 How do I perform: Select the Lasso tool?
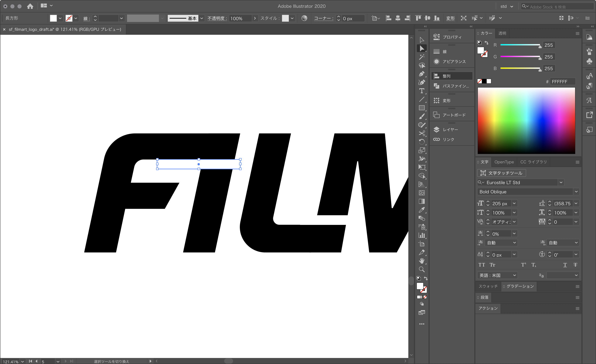[x=422, y=66]
